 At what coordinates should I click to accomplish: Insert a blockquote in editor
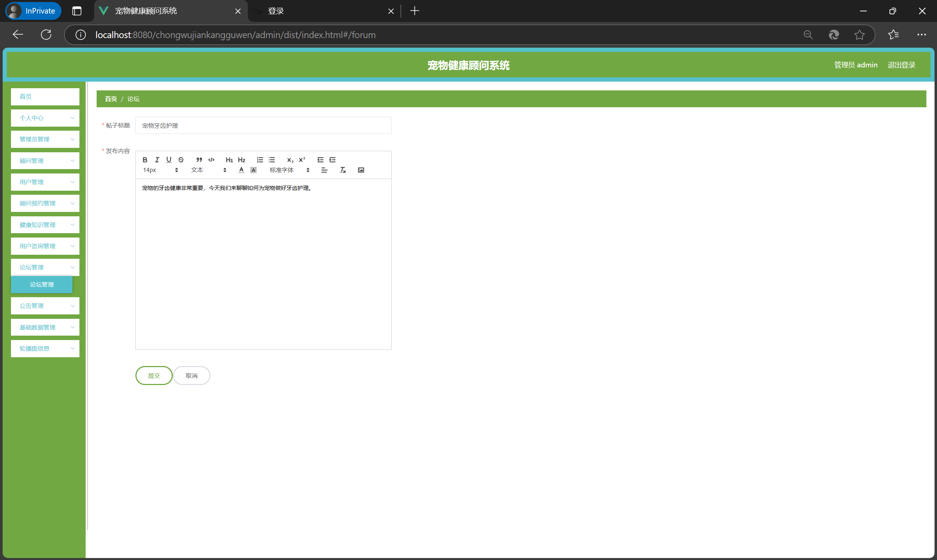(x=199, y=160)
